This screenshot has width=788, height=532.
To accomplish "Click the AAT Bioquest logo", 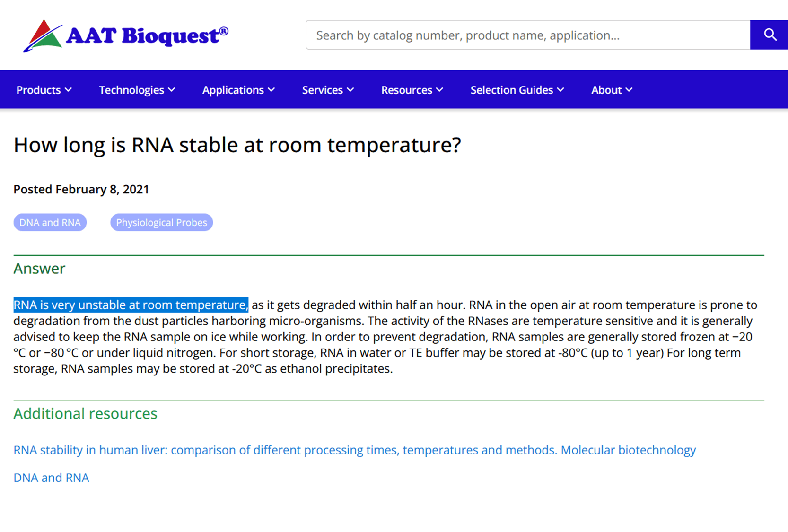I will click(x=126, y=35).
